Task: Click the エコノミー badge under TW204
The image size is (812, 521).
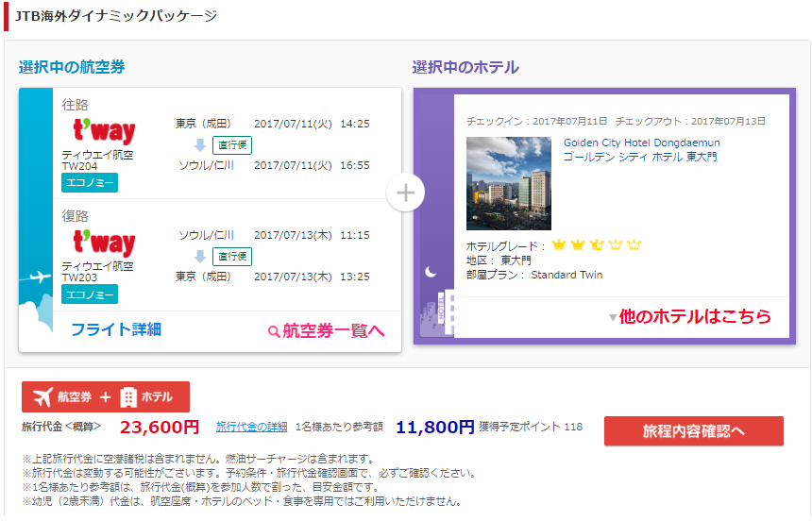Action: click(90, 183)
